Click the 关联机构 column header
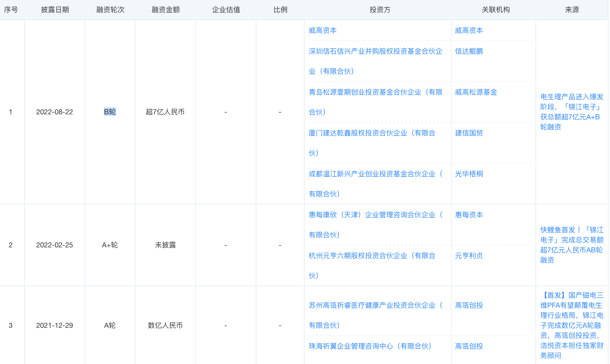Viewport: 610px width, 364px height. 496,10
